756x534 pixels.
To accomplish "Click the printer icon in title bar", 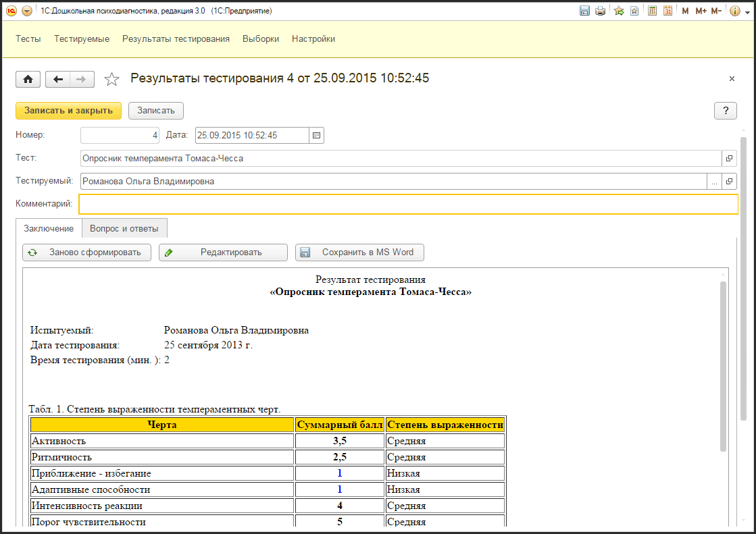I will click(600, 11).
